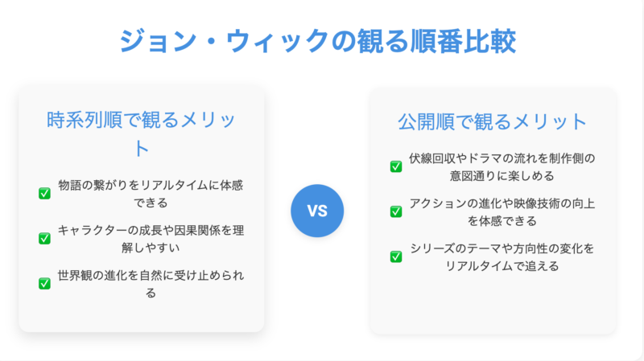Viewport: 644px width, 361px height.
Task: Click the title ジョン・ウィックの観る順番比較
Action: tap(317, 41)
